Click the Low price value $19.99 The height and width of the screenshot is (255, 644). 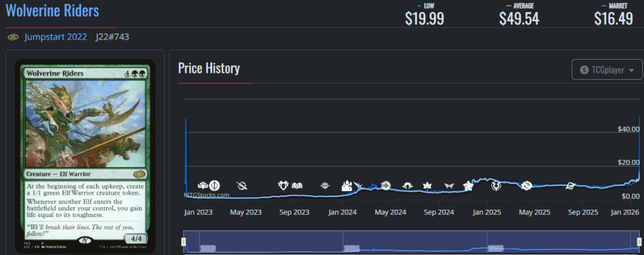[425, 19]
